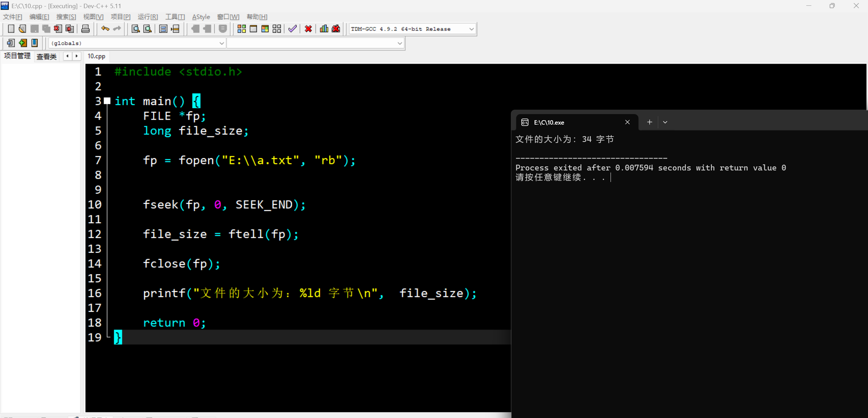This screenshot has width=868, height=418.
Task: Click the green plus Add bookmark icon
Action: (x=23, y=43)
